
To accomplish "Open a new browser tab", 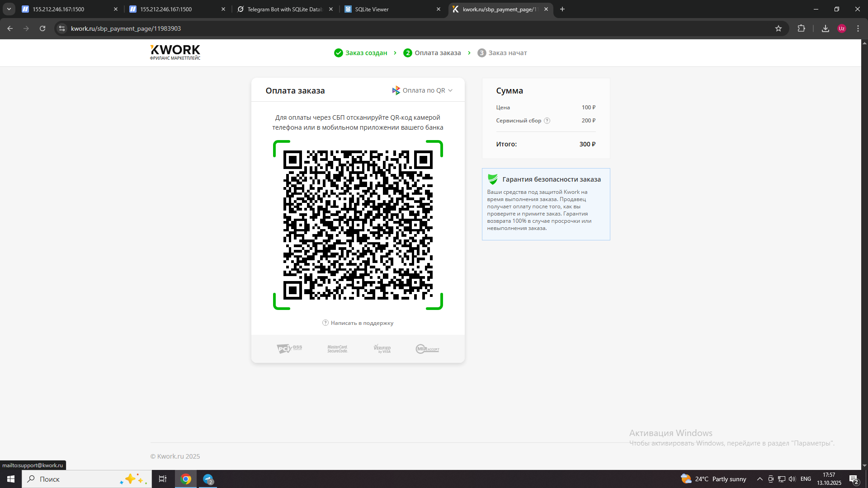I will tap(562, 9).
